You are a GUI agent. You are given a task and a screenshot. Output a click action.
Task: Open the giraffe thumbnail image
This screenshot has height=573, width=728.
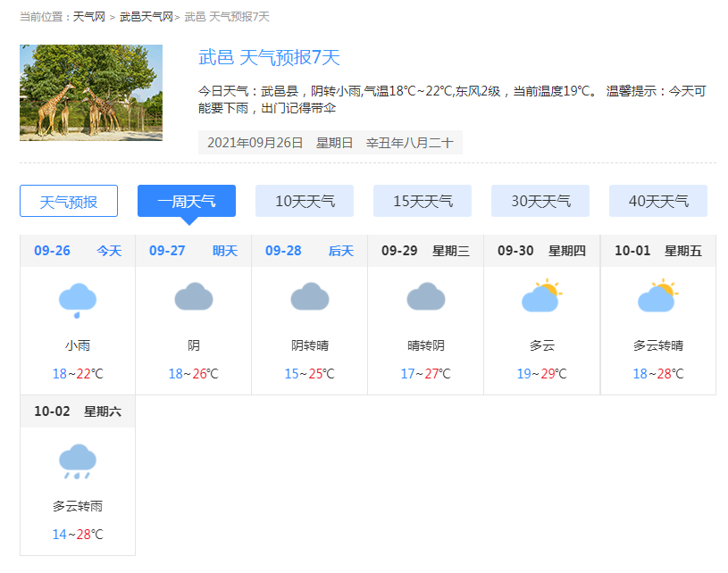[x=91, y=93]
